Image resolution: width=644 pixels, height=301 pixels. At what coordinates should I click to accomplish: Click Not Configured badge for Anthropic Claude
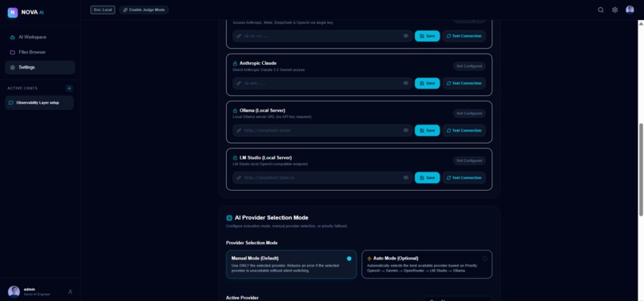[x=470, y=66]
